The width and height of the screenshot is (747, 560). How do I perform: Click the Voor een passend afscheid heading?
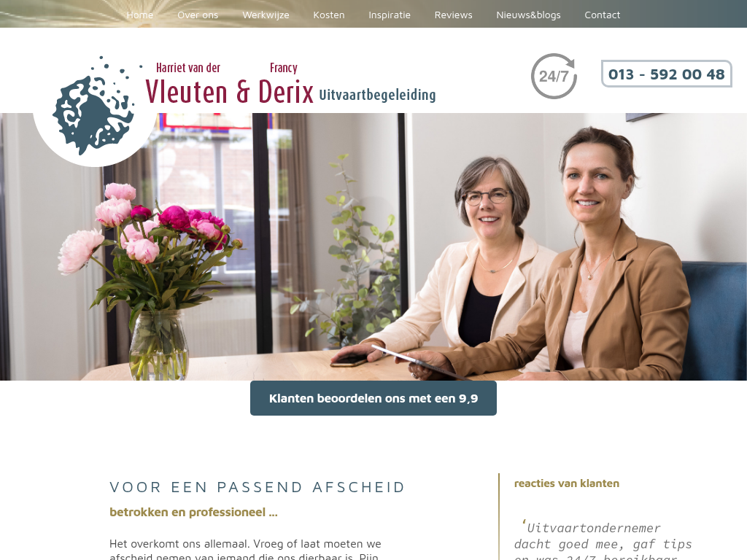point(257,487)
